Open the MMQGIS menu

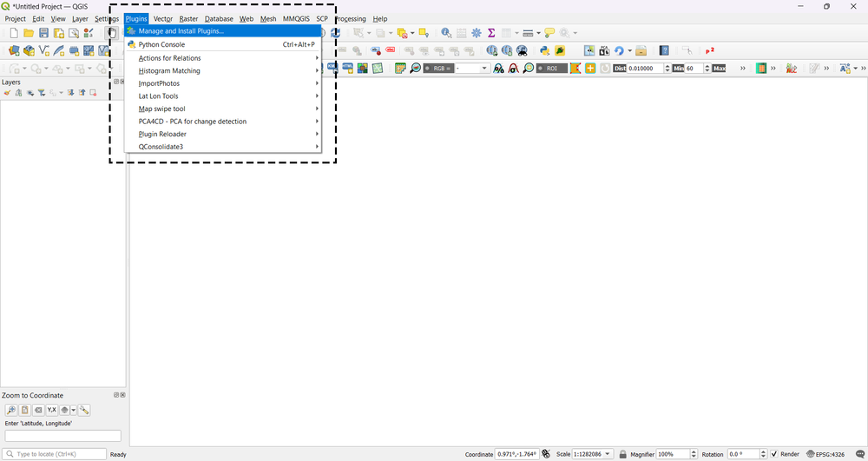[x=296, y=19]
